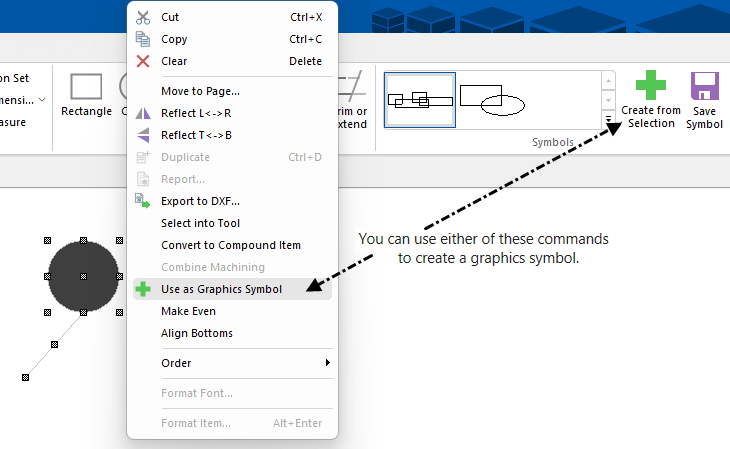Select the first symbol thumbnail with overlapping rectangles

(x=420, y=100)
